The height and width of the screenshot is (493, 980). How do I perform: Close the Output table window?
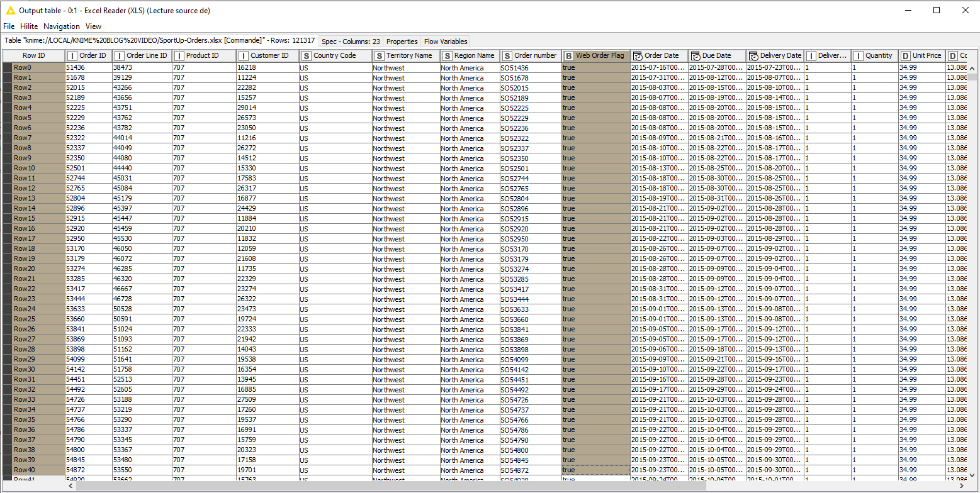(x=966, y=10)
